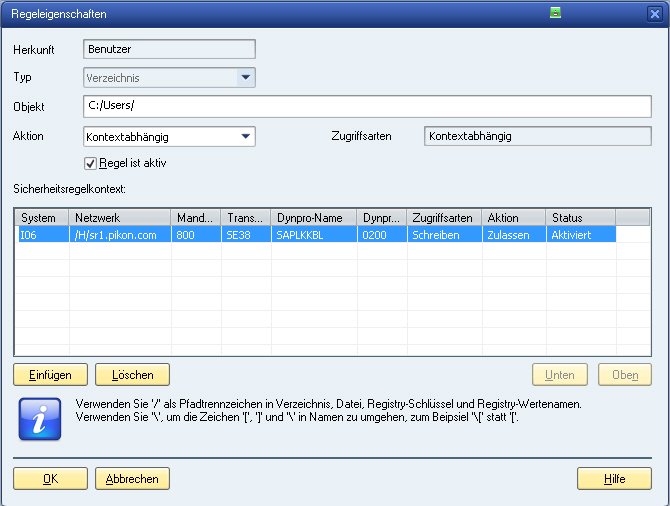Image resolution: width=670 pixels, height=506 pixels.
Task: Close the Regeleigenschaften dialog
Action: pos(655,14)
